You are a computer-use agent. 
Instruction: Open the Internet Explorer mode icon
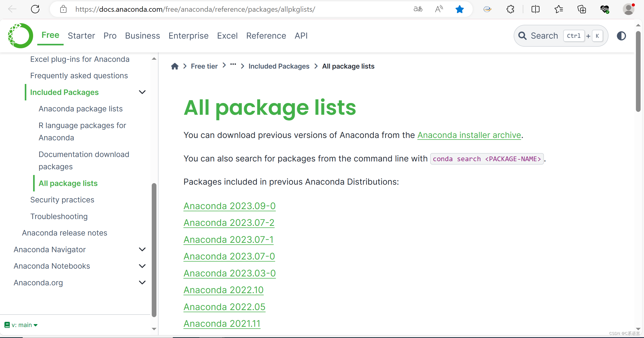487,9
